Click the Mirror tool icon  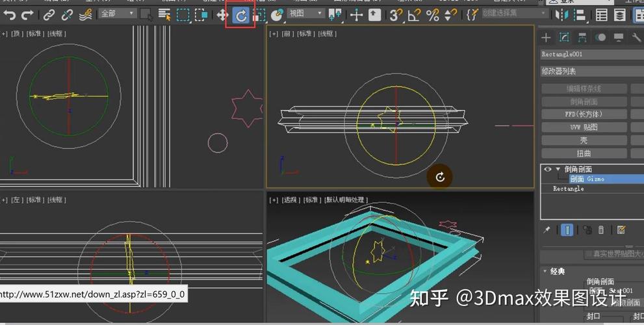pyautogui.click(x=559, y=15)
